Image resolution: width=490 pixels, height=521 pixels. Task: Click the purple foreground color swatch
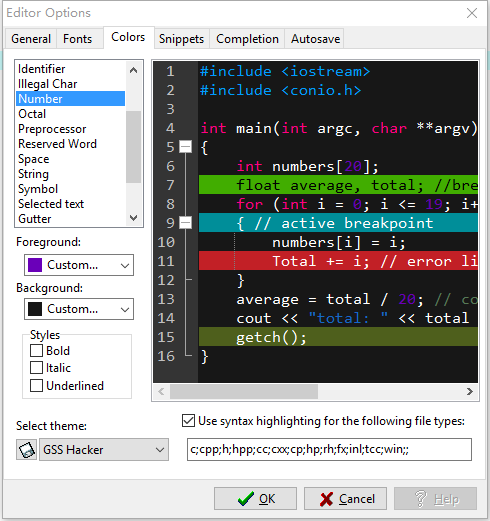pyautogui.click(x=35, y=265)
